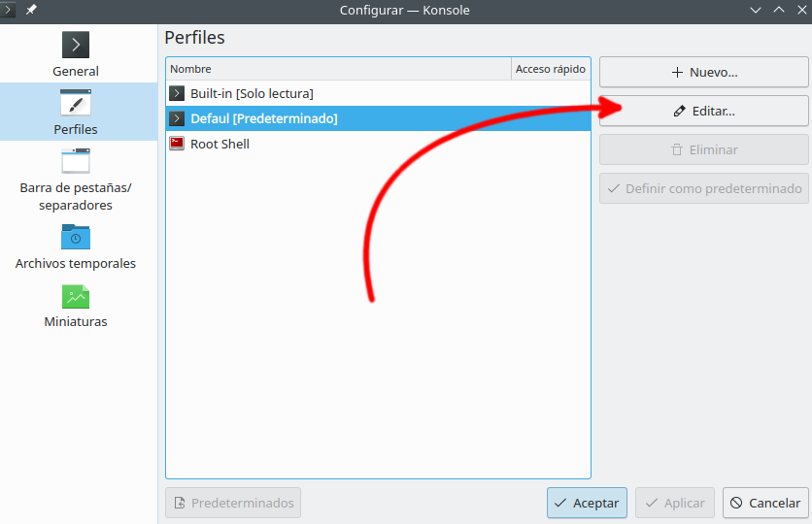The height and width of the screenshot is (524, 812).
Task: Click the Defaul profile terminal icon
Action: coord(177,118)
